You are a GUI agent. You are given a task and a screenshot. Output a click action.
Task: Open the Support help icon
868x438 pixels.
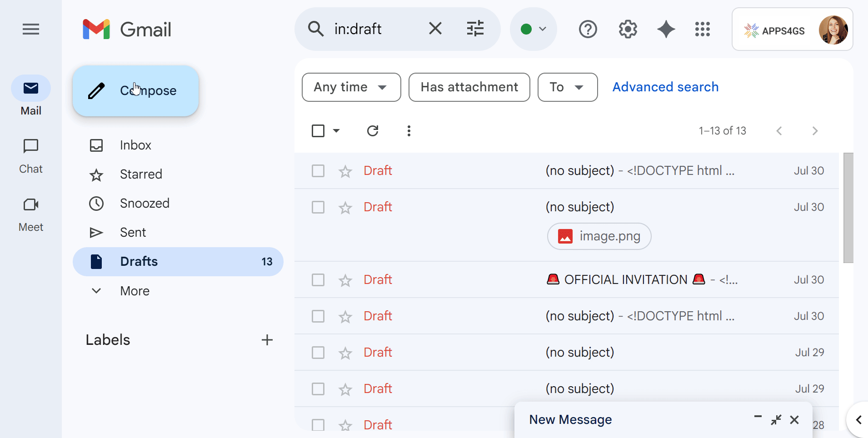coord(588,30)
